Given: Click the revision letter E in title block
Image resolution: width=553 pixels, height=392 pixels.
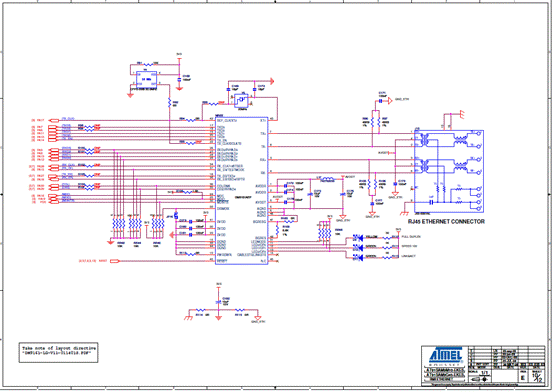Looking at the screenshot, I should 523,378.
